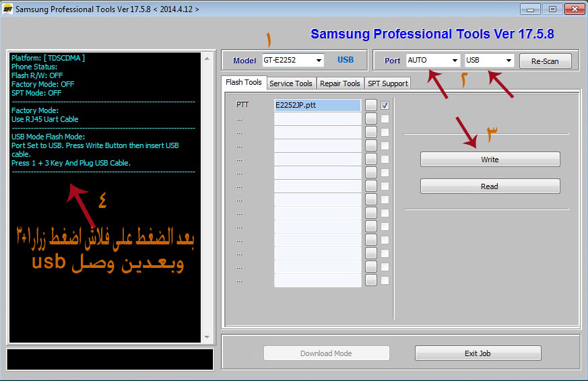The image size is (588, 381).
Task: Click the PTT file field containing E2252JP.ptt
Action: point(318,105)
